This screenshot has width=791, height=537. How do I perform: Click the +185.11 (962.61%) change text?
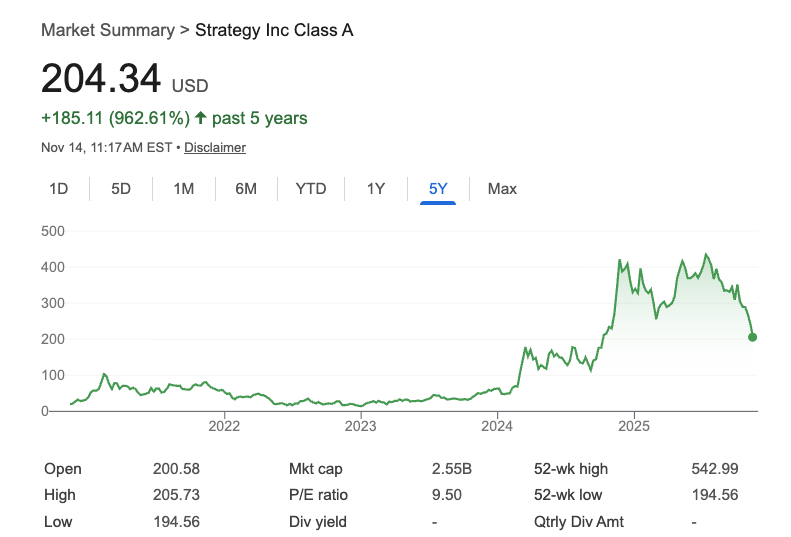[x=115, y=118]
